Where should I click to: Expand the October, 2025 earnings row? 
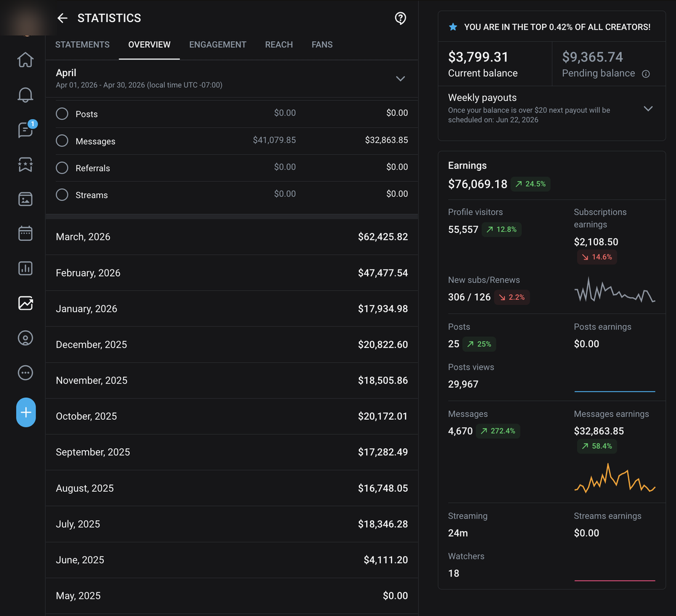point(232,416)
